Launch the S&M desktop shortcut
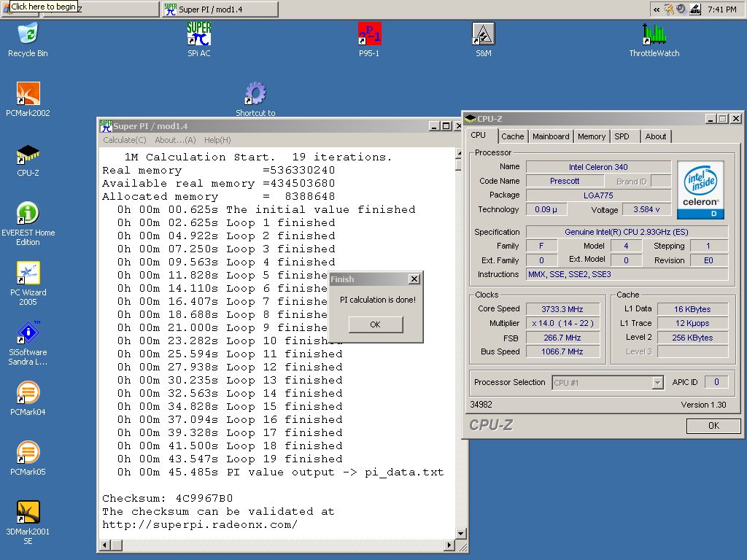The width and height of the screenshot is (747, 560). pyautogui.click(x=483, y=34)
